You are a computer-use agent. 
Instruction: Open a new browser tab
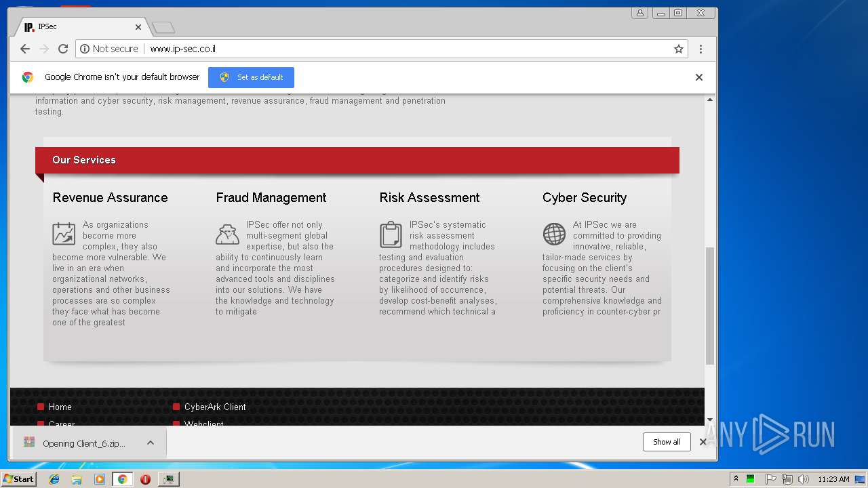click(x=163, y=27)
